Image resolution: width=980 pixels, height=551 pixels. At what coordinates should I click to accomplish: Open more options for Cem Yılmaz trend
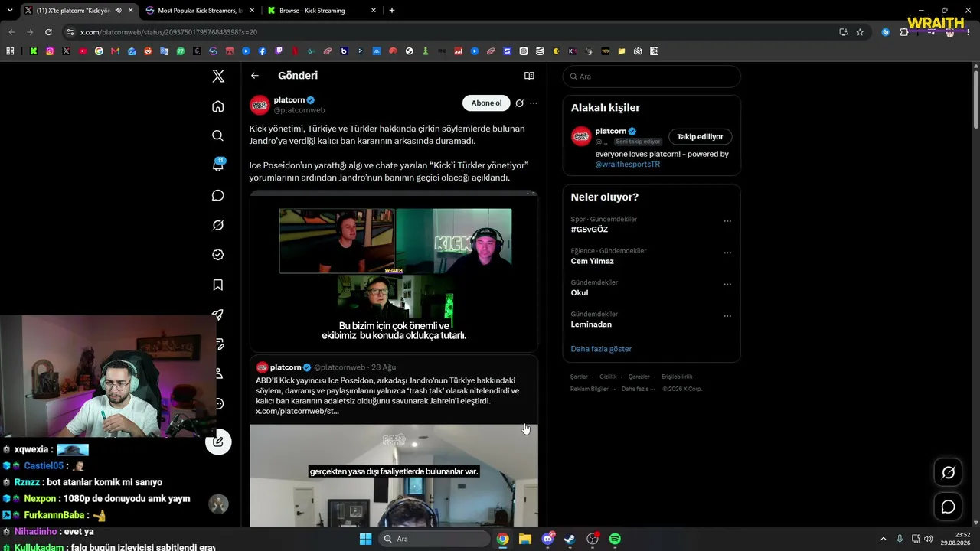tap(727, 253)
